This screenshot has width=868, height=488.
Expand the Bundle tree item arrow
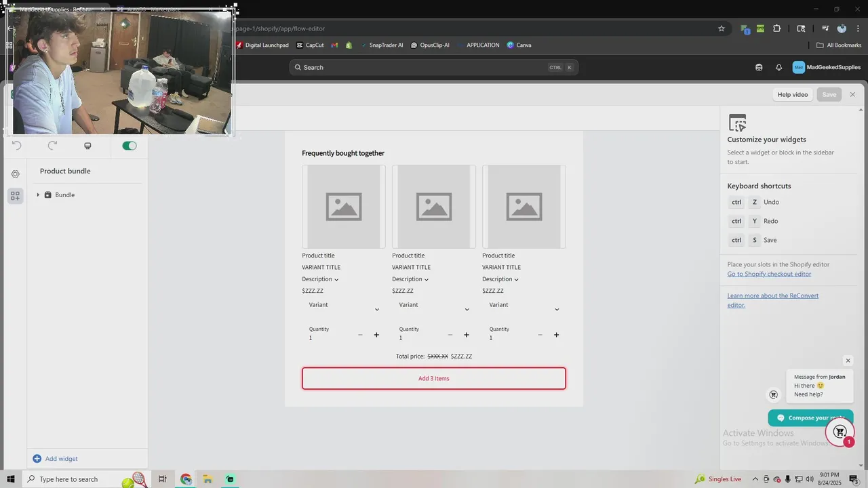[x=38, y=195]
